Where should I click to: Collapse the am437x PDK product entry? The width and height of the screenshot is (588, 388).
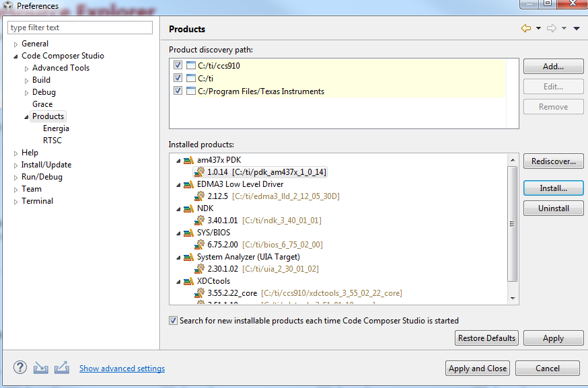(x=178, y=161)
